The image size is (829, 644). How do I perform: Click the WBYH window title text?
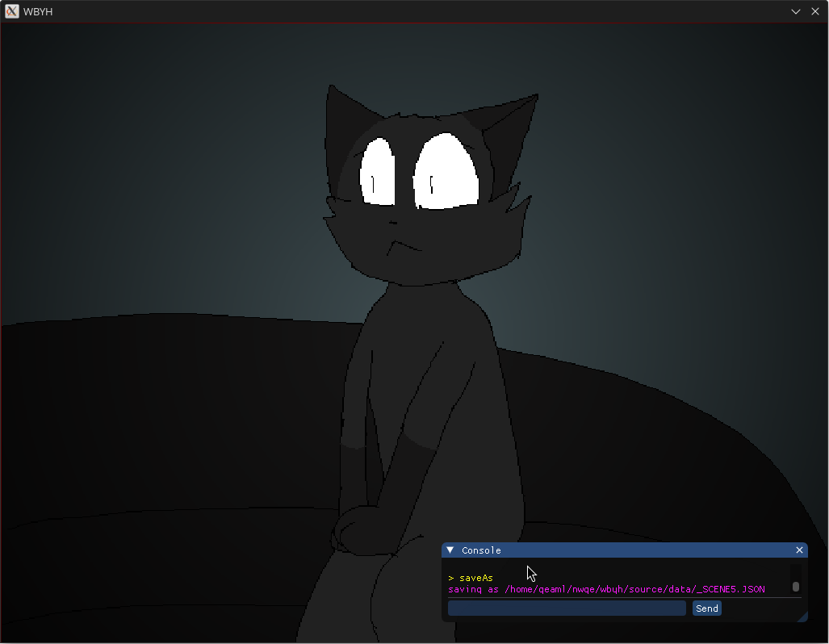[38, 11]
